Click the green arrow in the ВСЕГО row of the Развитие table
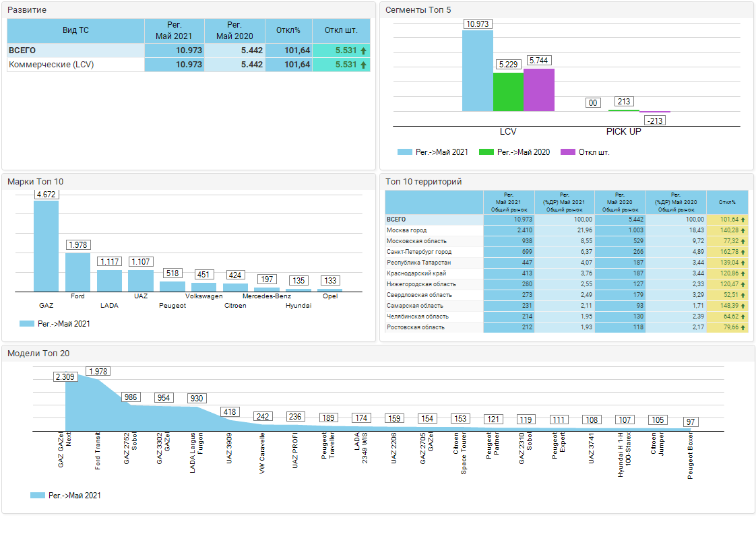756x534 pixels. coord(364,51)
